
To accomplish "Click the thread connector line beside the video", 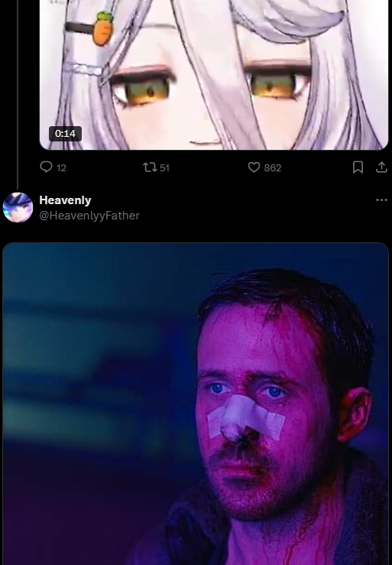I will point(18,94).
